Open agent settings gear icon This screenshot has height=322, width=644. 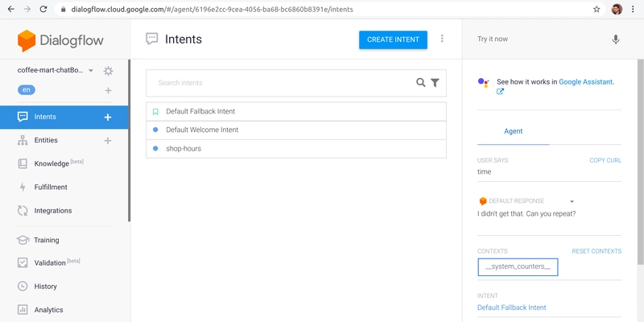tap(108, 71)
